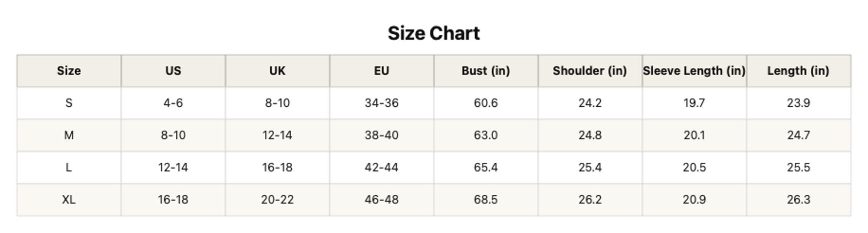This screenshot has height=233, width=868.
Task: Select the Sleeve Length (in) header
Action: [x=694, y=71]
